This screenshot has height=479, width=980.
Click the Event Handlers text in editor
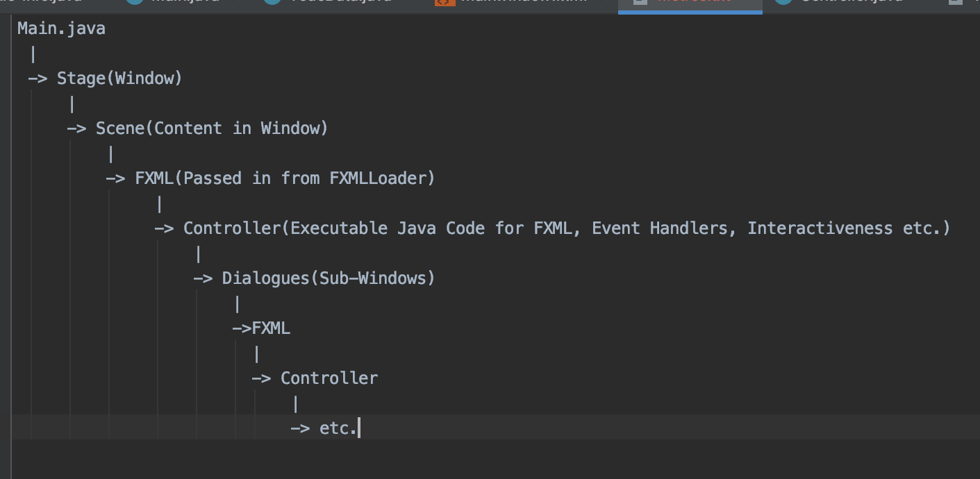click(x=664, y=228)
